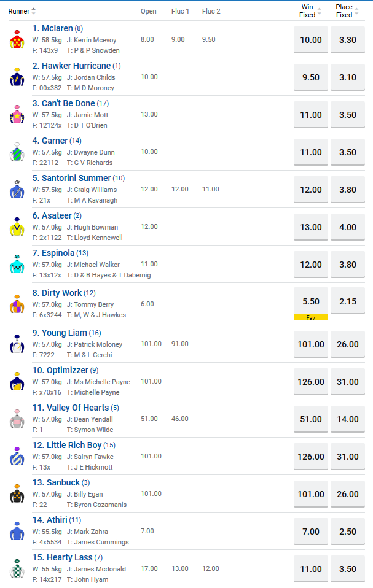Click Mclaren's red jockey silk icon
The height and width of the screenshot is (588, 373).
coord(17,40)
